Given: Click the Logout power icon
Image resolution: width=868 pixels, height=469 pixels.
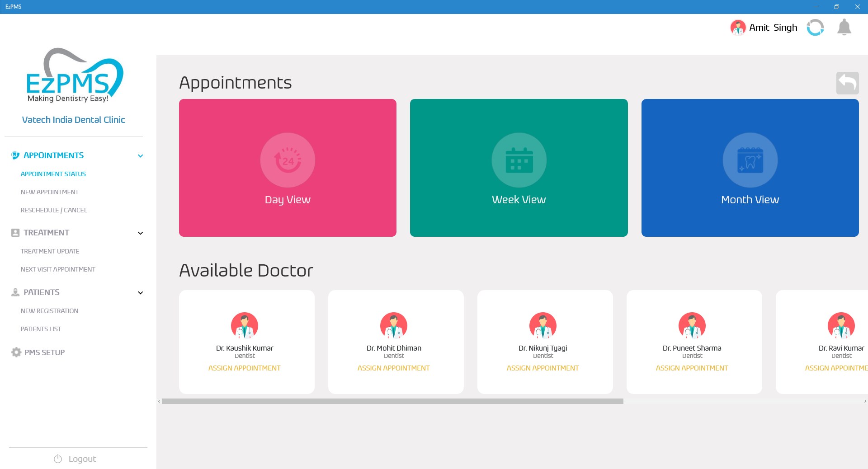Looking at the screenshot, I should [x=58, y=459].
